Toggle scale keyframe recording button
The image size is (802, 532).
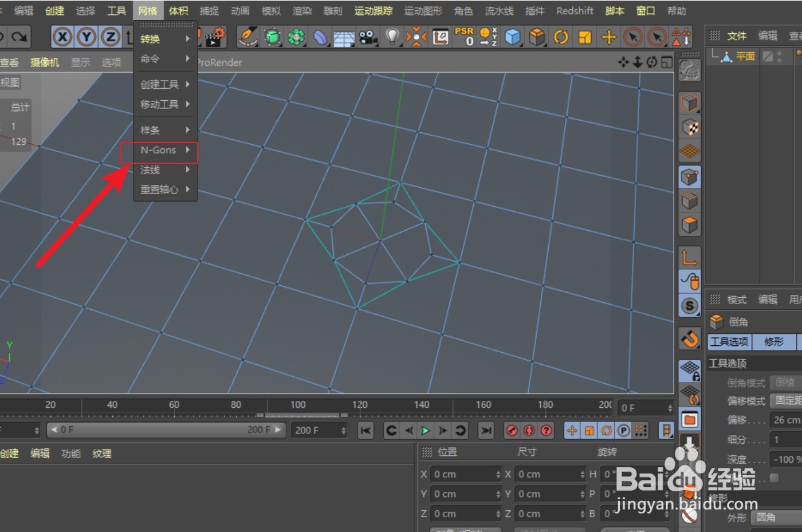tap(589, 430)
